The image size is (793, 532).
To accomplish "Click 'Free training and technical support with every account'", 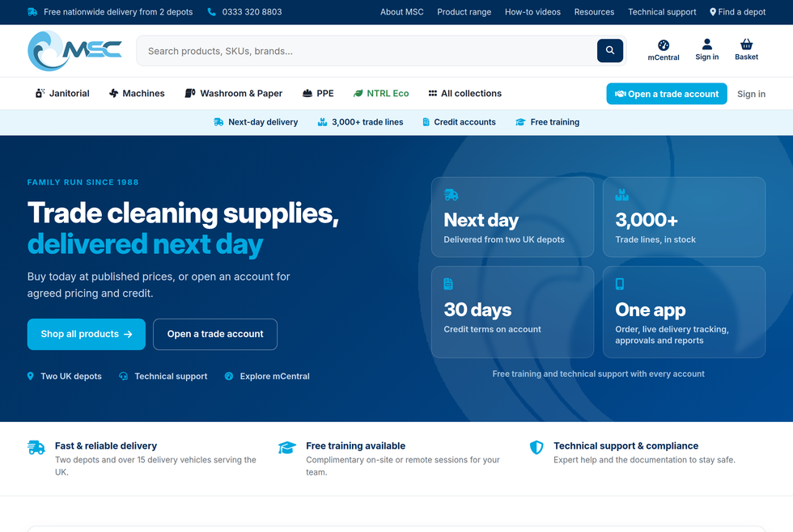I will (x=598, y=374).
